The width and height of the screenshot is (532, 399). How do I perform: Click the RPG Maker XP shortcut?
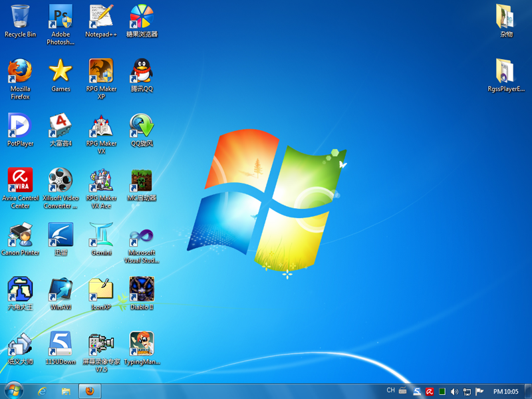click(x=101, y=71)
